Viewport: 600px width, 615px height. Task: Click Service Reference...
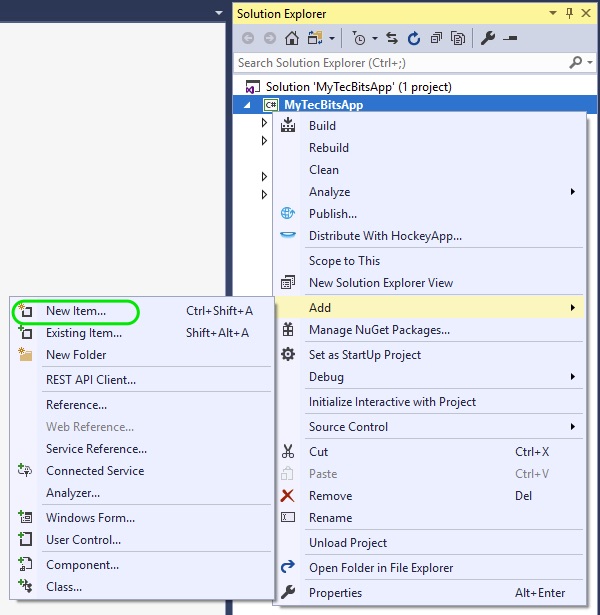pos(142,449)
